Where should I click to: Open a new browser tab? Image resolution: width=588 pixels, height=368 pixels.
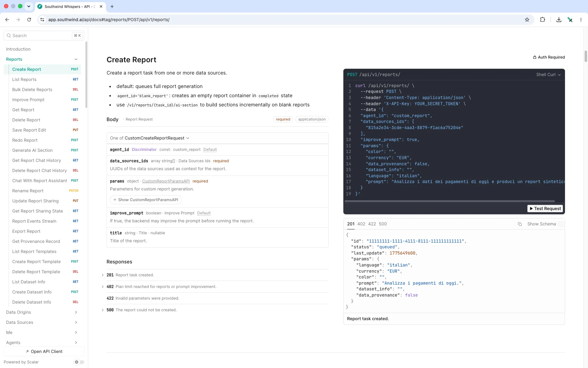(112, 6)
